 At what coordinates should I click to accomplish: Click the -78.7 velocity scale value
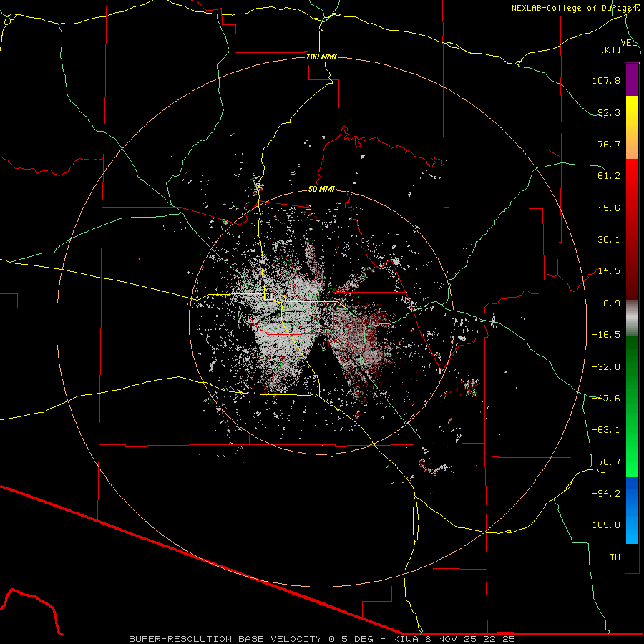[x=606, y=462]
